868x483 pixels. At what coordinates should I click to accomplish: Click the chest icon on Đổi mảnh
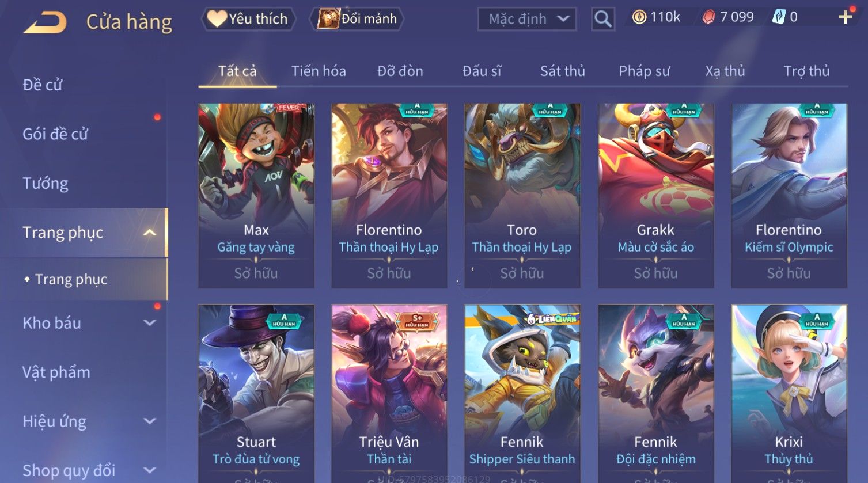pyautogui.click(x=328, y=18)
